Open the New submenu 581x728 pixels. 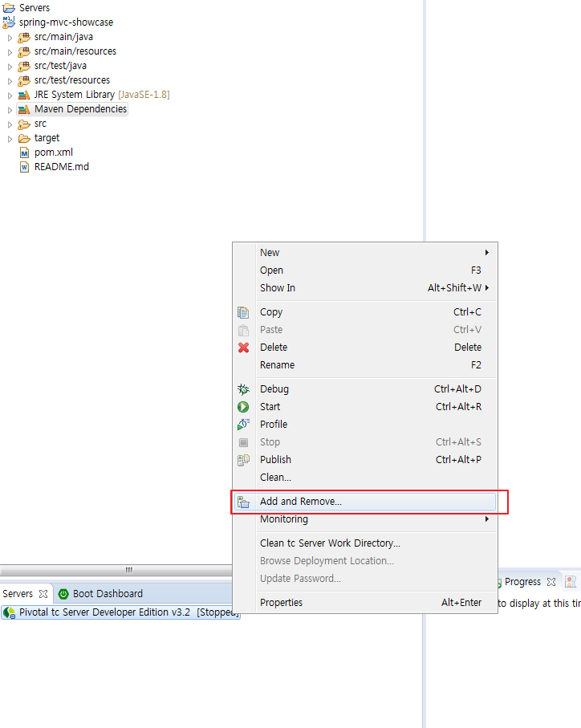pos(365,253)
